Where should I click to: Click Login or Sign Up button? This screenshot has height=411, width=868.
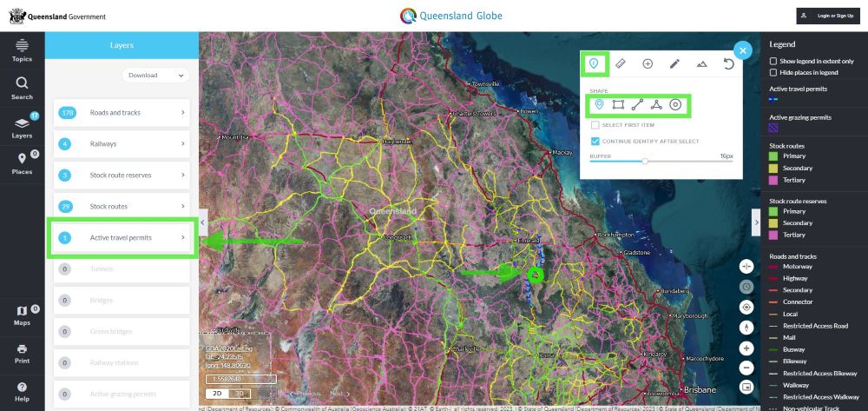(827, 16)
